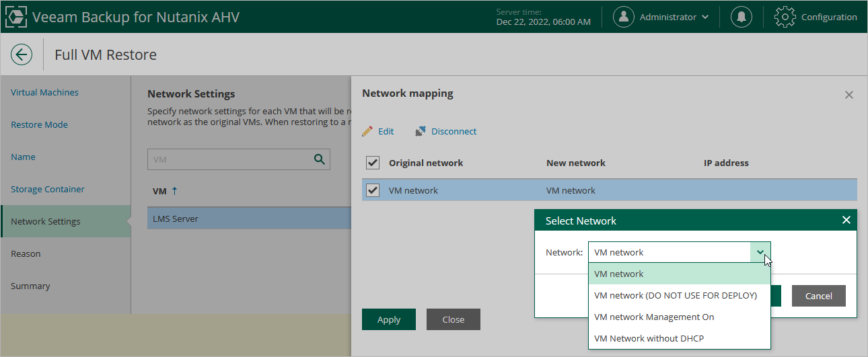Click the Apply button

(389, 319)
